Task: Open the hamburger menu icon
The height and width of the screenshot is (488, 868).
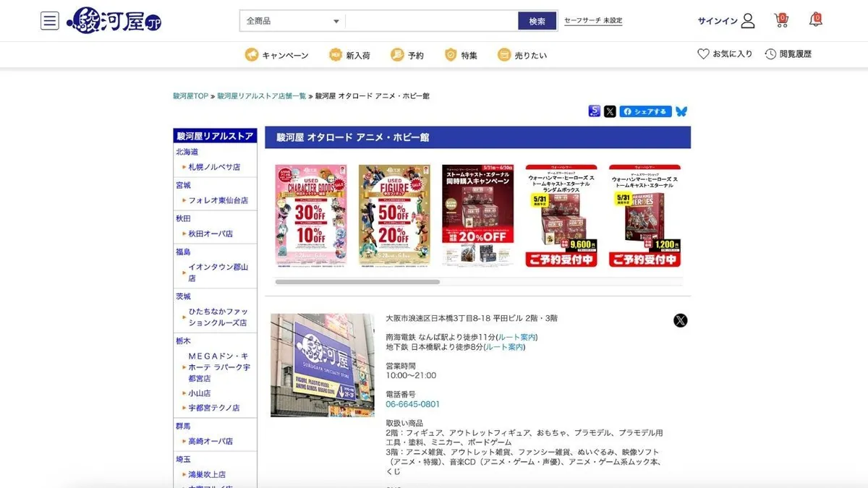Action: 50,21
